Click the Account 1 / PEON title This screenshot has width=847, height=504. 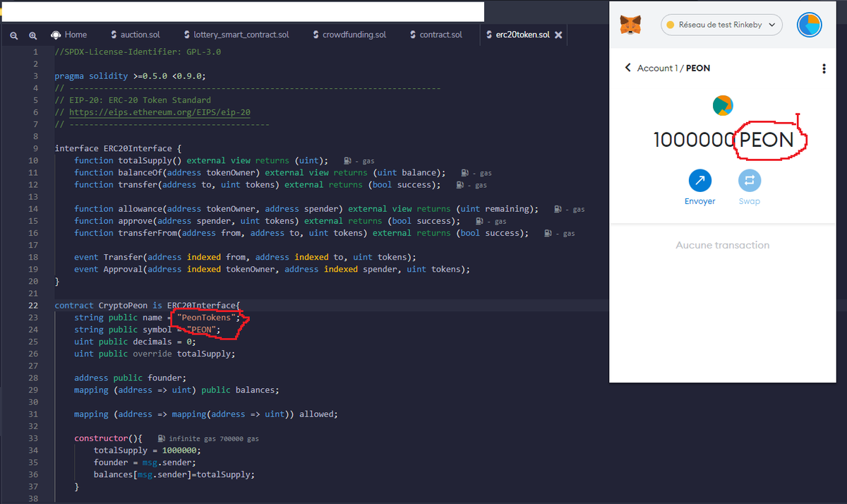point(673,68)
